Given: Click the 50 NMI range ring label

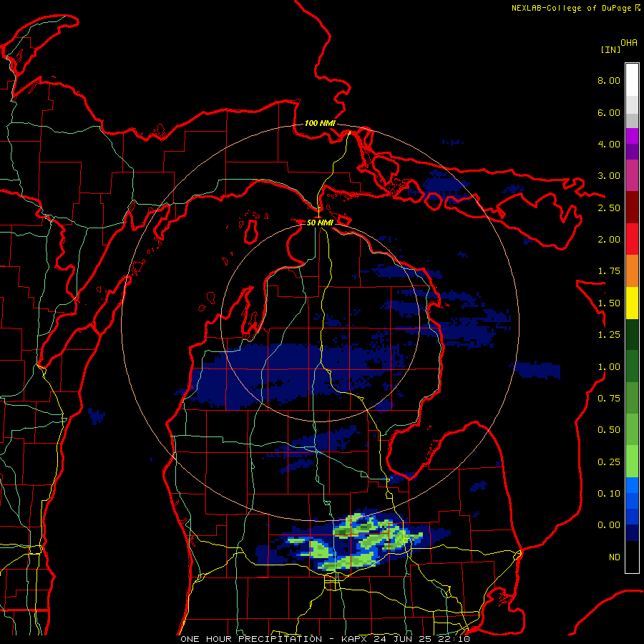Looking at the screenshot, I should pos(320,223).
